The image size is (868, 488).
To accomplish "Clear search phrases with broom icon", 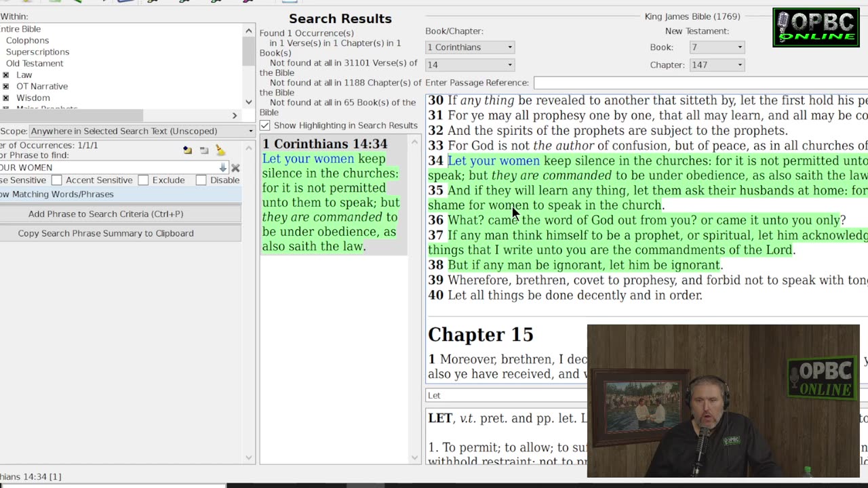I will (x=220, y=150).
